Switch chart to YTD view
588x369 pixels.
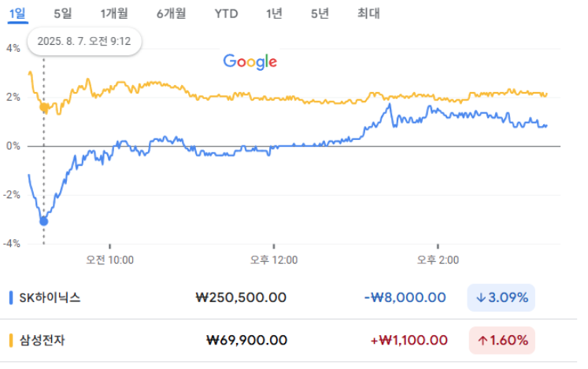coord(226,14)
